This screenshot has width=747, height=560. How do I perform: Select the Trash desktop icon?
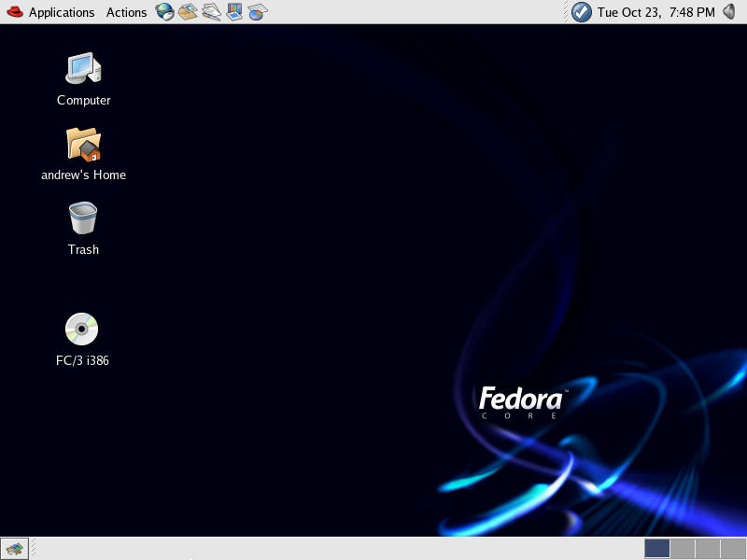(83, 218)
